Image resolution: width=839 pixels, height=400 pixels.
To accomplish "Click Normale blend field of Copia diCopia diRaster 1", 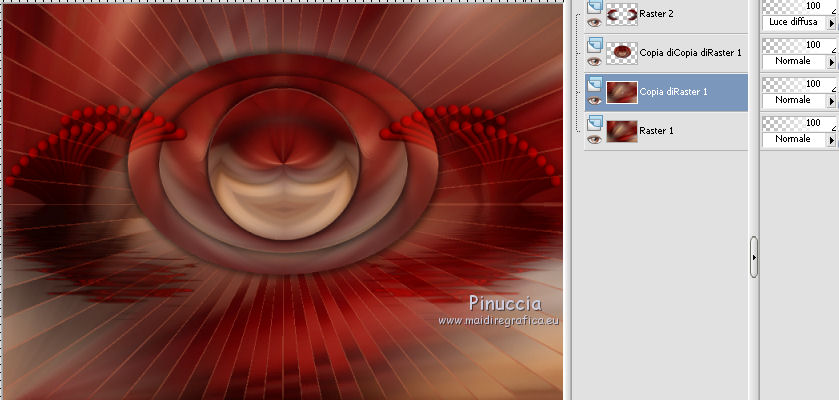I will tap(794, 61).
